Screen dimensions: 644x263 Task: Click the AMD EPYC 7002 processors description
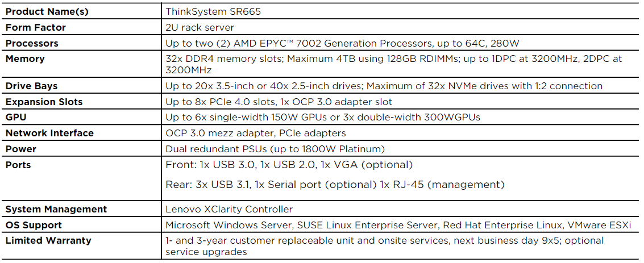click(342, 43)
